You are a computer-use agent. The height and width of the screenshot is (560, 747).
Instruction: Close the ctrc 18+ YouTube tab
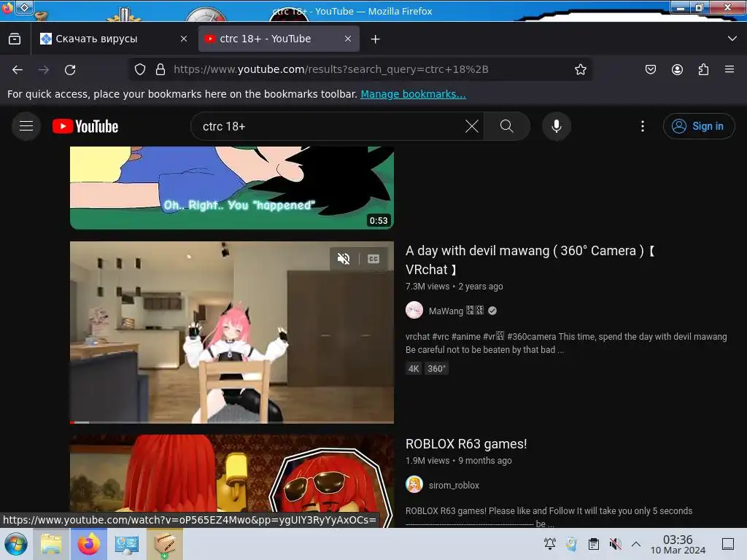coord(348,39)
